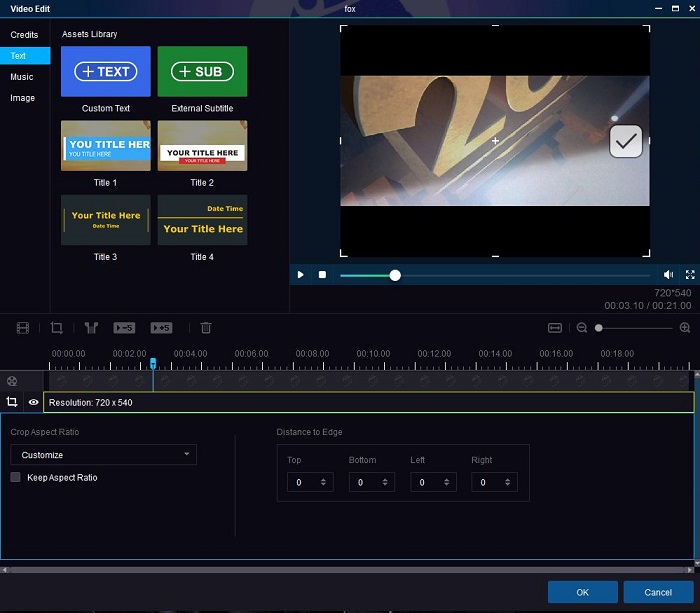Zoom out the timeline
700x613 pixels.
(582, 328)
